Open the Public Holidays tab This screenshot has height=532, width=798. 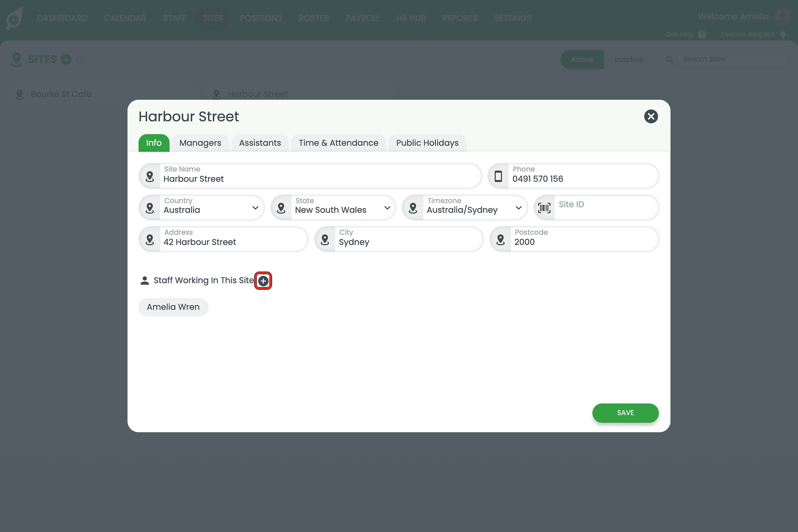click(x=427, y=143)
